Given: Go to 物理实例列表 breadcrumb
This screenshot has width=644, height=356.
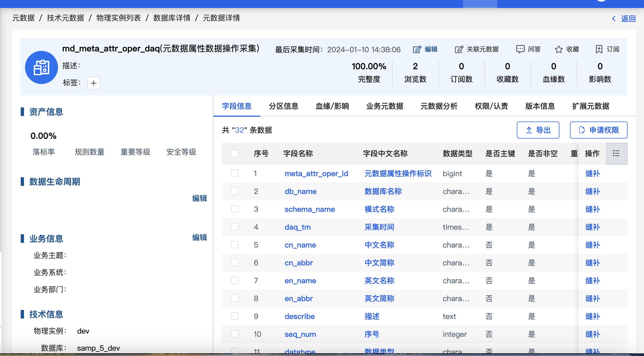Looking at the screenshot, I should [x=119, y=18].
